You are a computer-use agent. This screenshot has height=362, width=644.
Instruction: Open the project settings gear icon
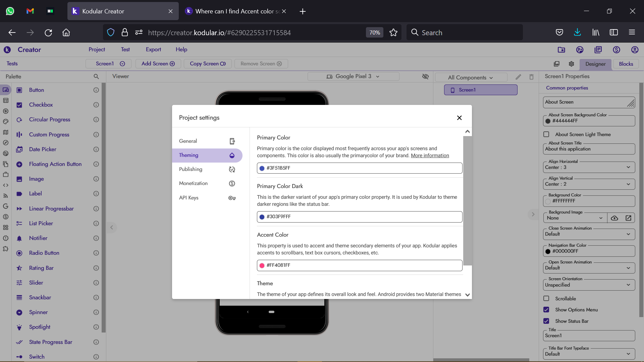(572, 64)
